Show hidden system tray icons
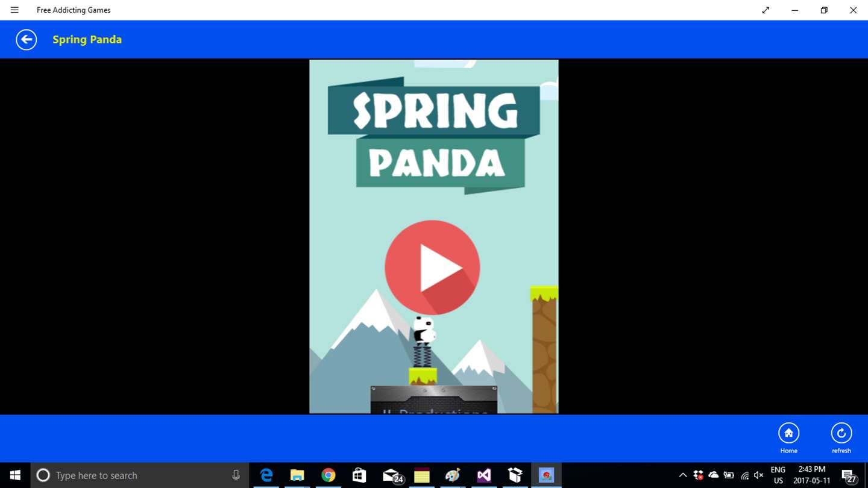Image resolution: width=868 pixels, height=488 pixels. [683, 475]
